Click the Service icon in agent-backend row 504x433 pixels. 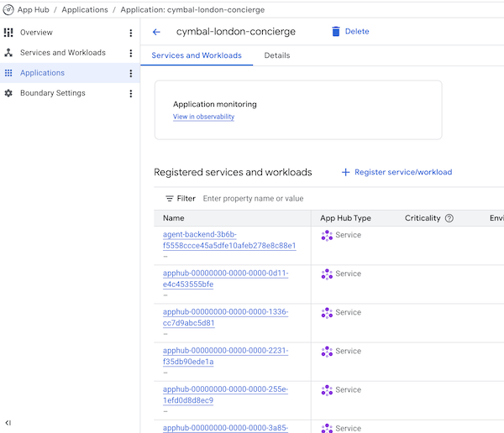pos(327,236)
